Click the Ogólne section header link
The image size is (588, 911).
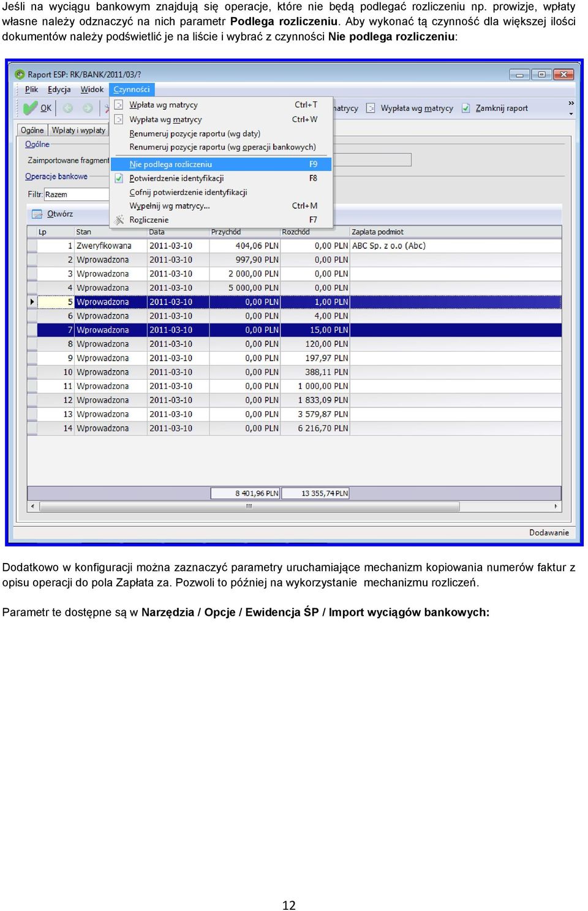coord(37,145)
